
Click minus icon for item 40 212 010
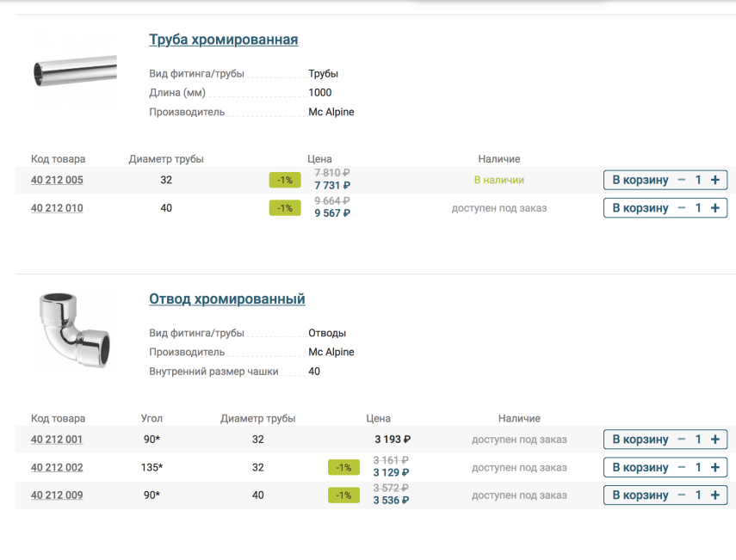pos(682,208)
